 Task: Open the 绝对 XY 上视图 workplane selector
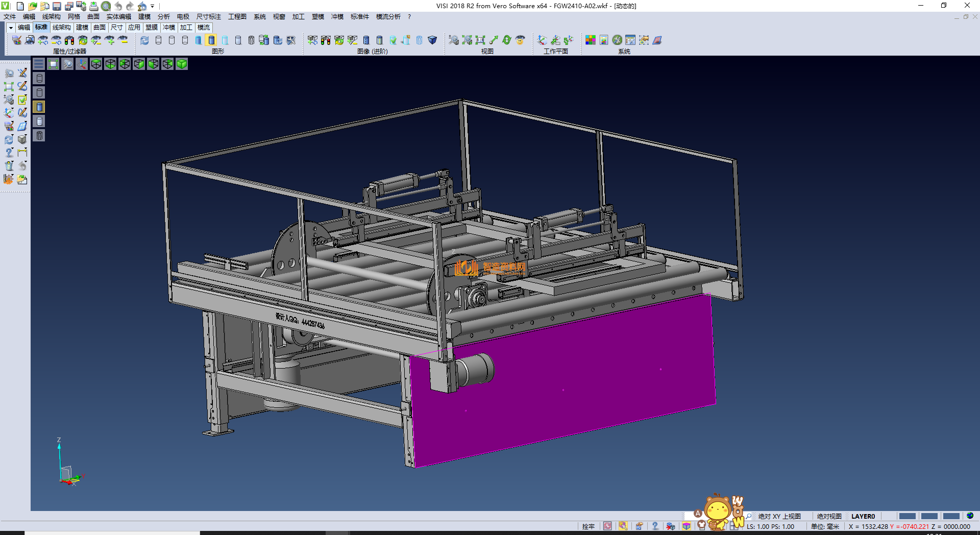coord(779,516)
